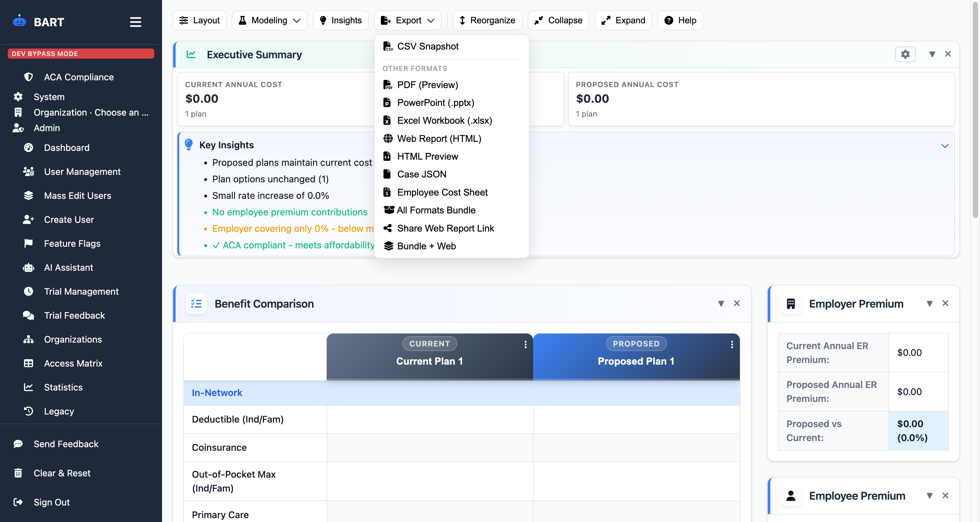Collapse the sidebar with the hamburger toggle

[135, 22]
